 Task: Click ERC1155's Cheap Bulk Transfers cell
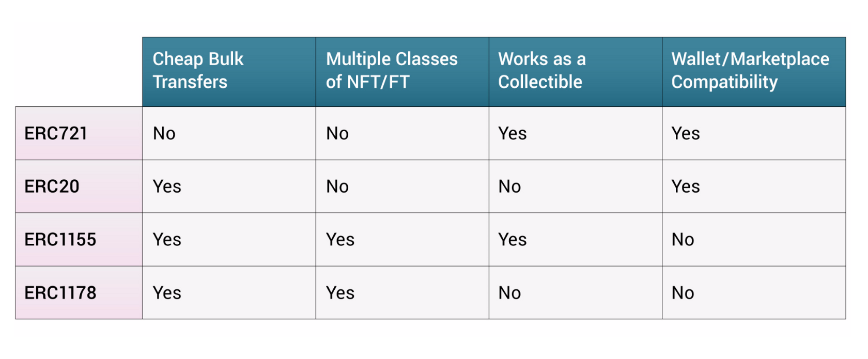pyautogui.click(x=229, y=240)
